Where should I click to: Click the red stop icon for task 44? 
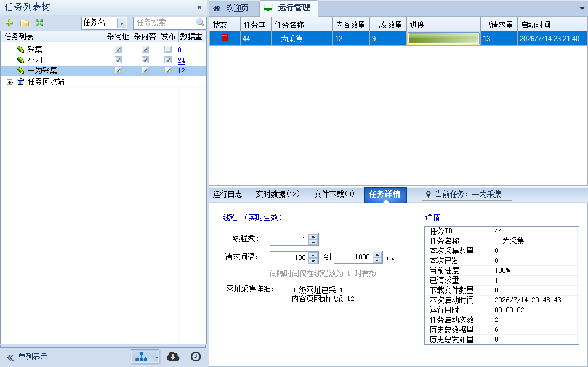click(x=225, y=38)
